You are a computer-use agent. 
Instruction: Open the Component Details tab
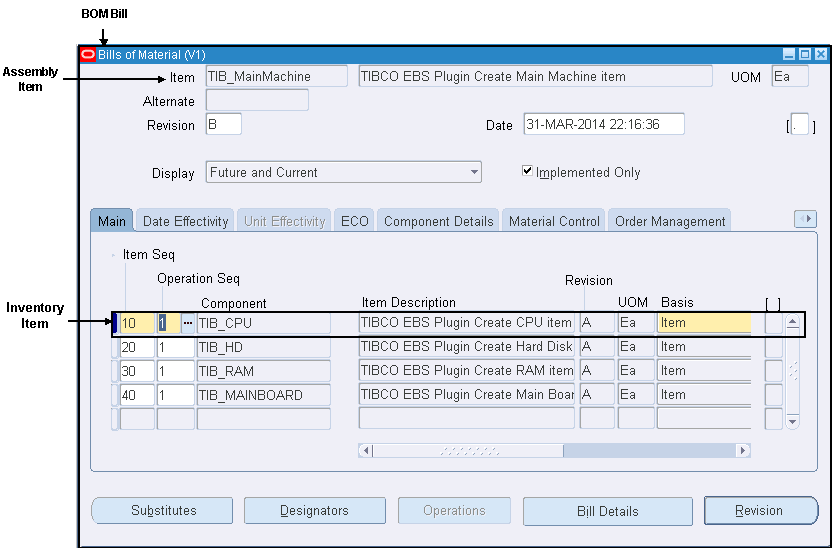[x=438, y=221]
